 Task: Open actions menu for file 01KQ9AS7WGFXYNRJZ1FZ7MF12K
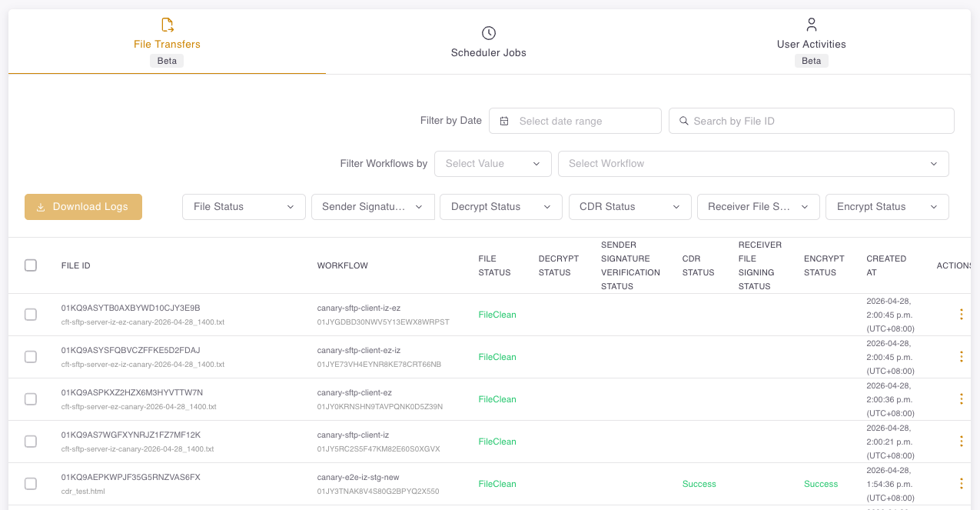point(961,442)
